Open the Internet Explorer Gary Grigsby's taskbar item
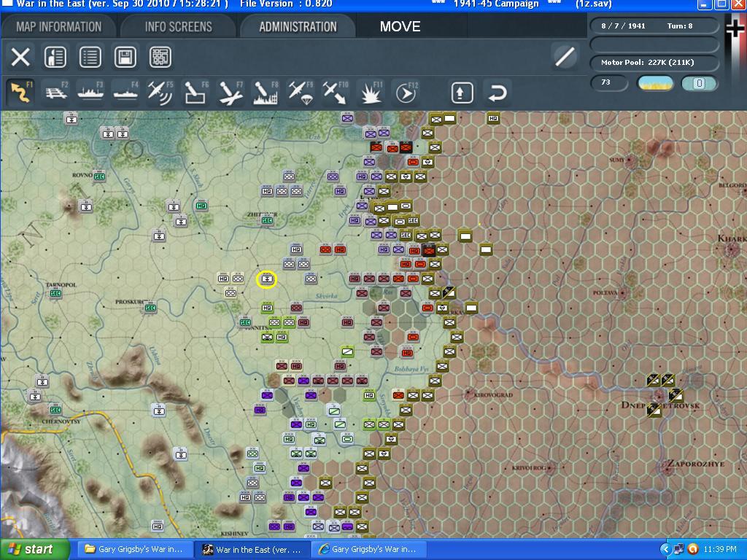This screenshot has height=560, width=747. (x=369, y=550)
